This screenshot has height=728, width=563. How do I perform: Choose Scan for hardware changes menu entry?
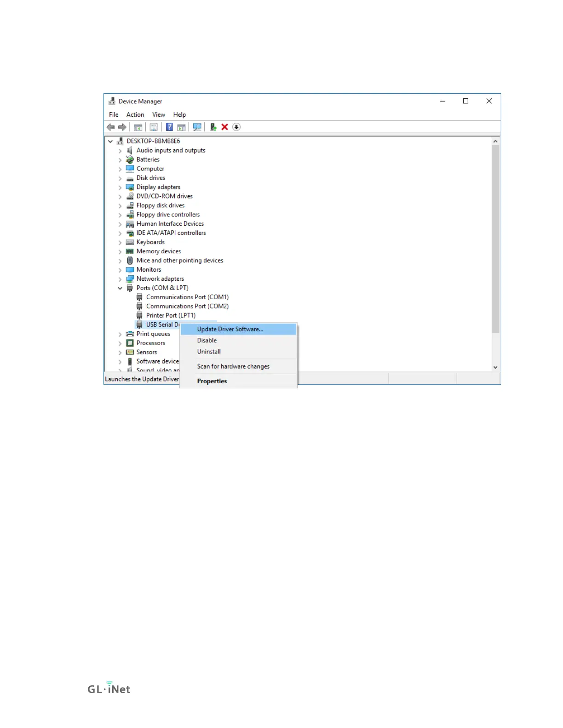(238, 367)
